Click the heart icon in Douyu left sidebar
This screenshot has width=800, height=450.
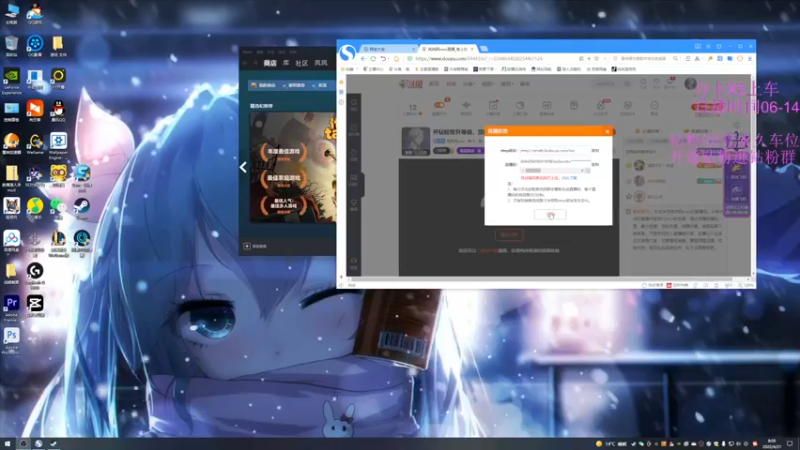(x=354, y=103)
